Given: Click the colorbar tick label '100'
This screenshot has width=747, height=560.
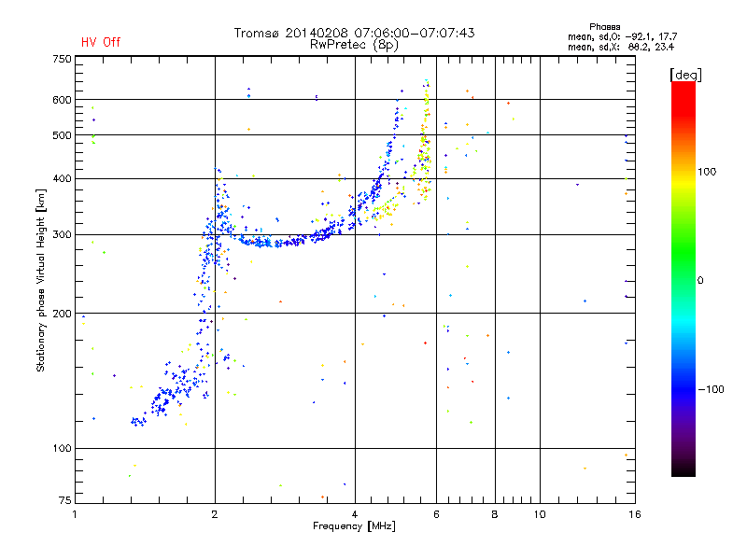Looking at the screenshot, I should click(x=707, y=172).
